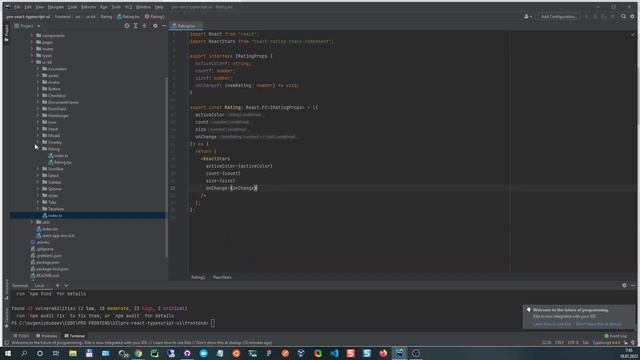Toggle the Project side tool window tab
The width and height of the screenshot is (640, 360).
tap(6, 32)
